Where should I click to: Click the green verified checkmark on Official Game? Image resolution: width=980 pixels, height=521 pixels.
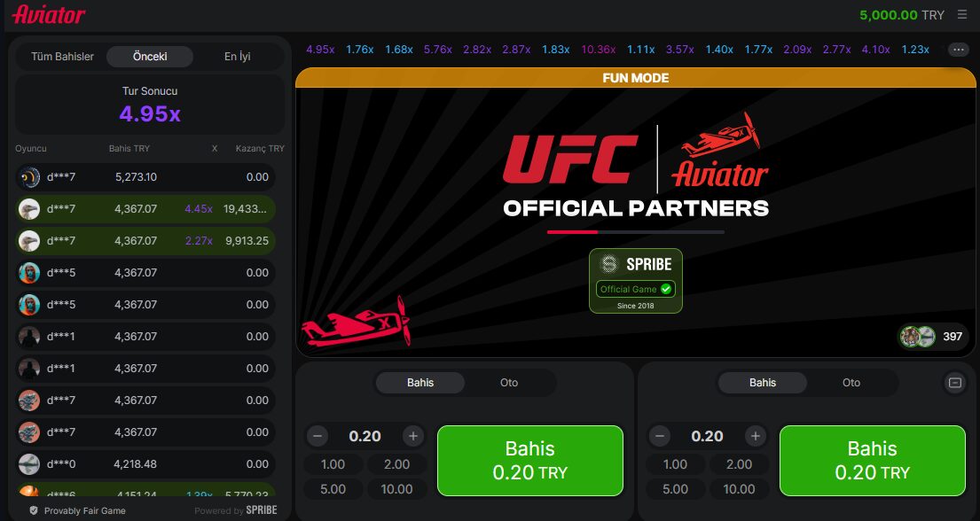click(x=666, y=289)
